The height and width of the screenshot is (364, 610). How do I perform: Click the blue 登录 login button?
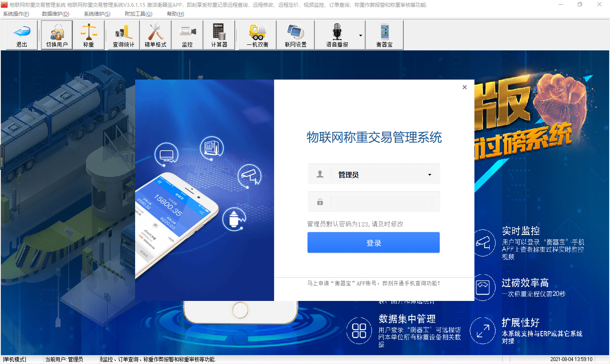[x=374, y=243]
